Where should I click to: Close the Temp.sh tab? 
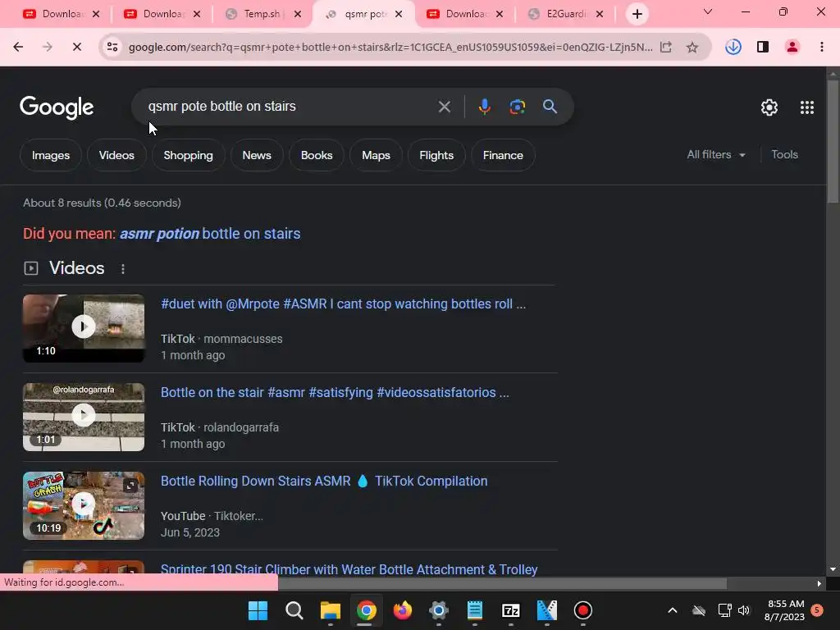[298, 14]
